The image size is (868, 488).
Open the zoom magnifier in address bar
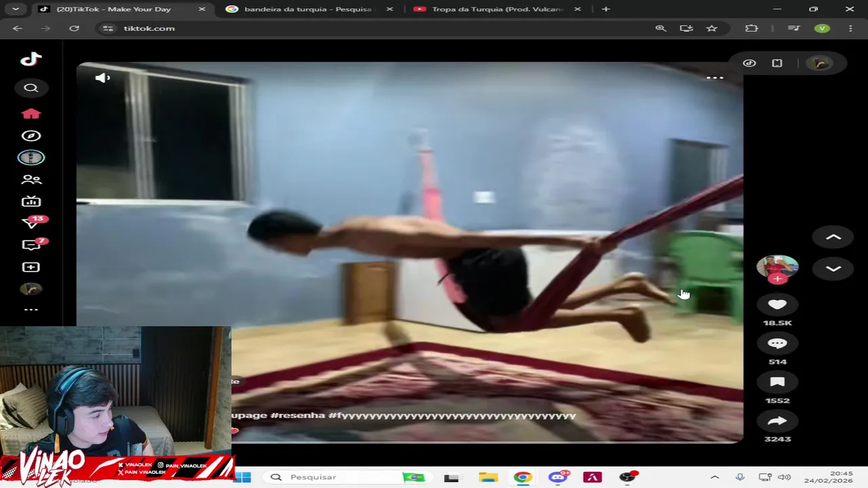click(660, 28)
